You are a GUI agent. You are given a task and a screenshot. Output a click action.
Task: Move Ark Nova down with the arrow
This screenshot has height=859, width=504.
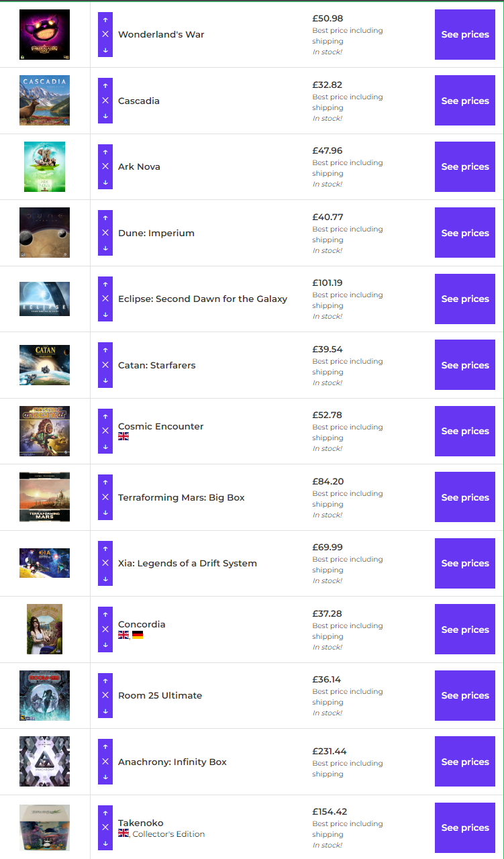pos(105,183)
